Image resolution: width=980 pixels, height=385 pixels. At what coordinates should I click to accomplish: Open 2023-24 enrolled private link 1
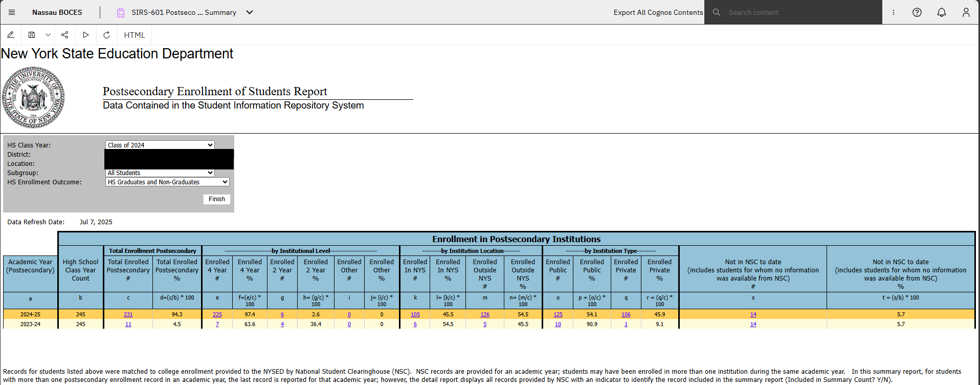pyautogui.click(x=626, y=325)
